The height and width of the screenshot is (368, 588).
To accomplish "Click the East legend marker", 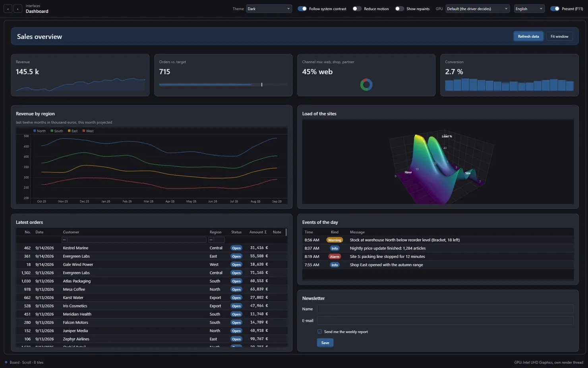I will pos(69,130).
